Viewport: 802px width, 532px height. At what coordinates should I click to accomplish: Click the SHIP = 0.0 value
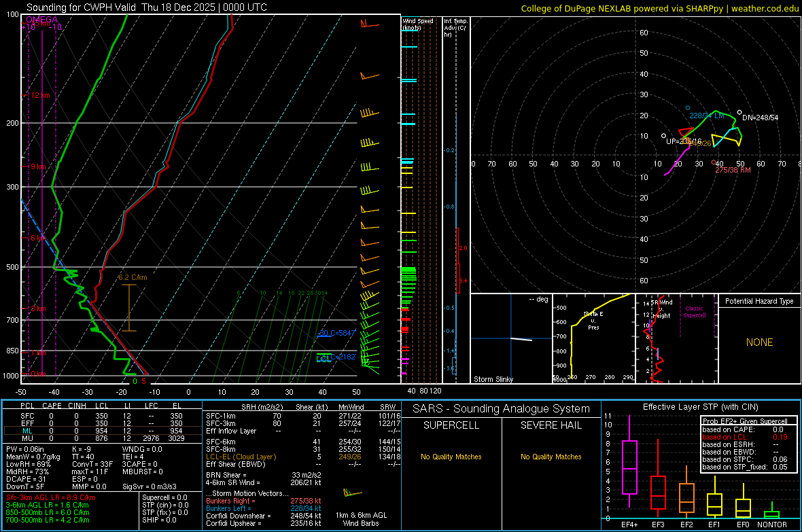click(158, 520)
